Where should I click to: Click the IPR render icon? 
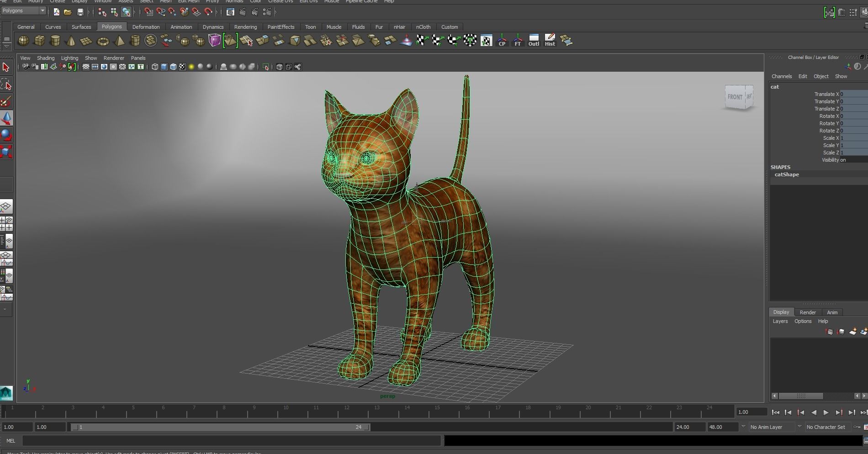[255, 12]
